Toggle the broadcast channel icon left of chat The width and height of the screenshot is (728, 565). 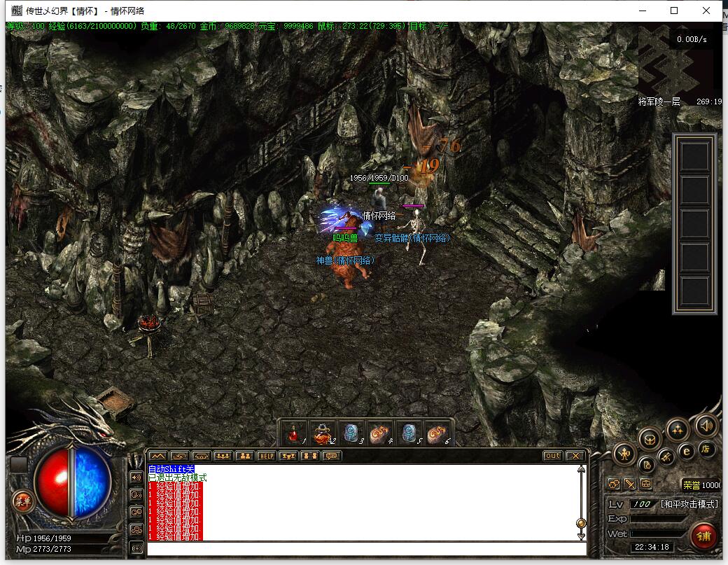tap(136, 547)
